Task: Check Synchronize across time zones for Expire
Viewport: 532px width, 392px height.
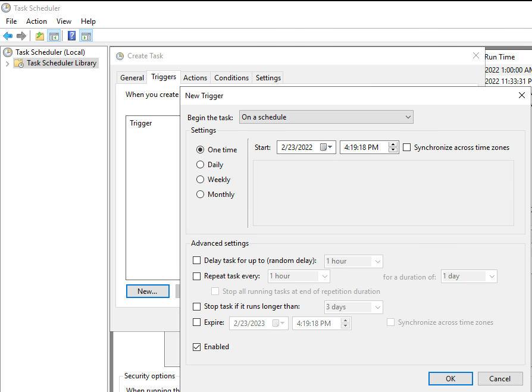Action: [x=390, y=322]
